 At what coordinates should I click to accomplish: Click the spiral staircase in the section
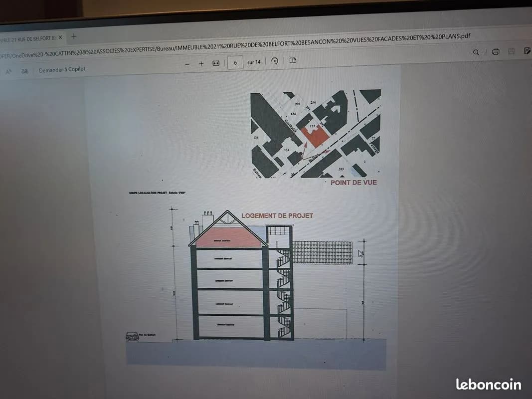pos(284,293)
